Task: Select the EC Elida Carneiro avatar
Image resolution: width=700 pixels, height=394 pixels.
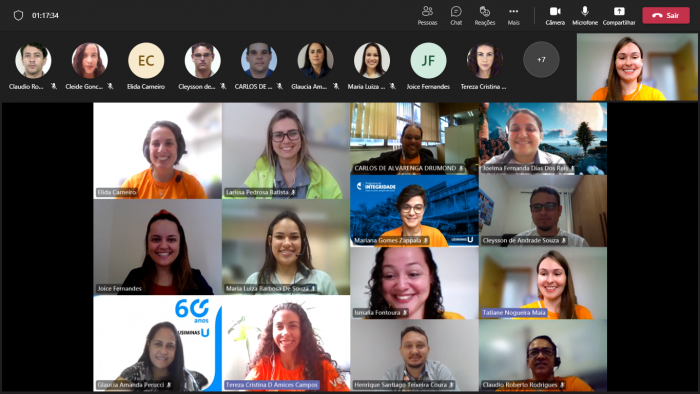Action: click(x=146, y=60)
